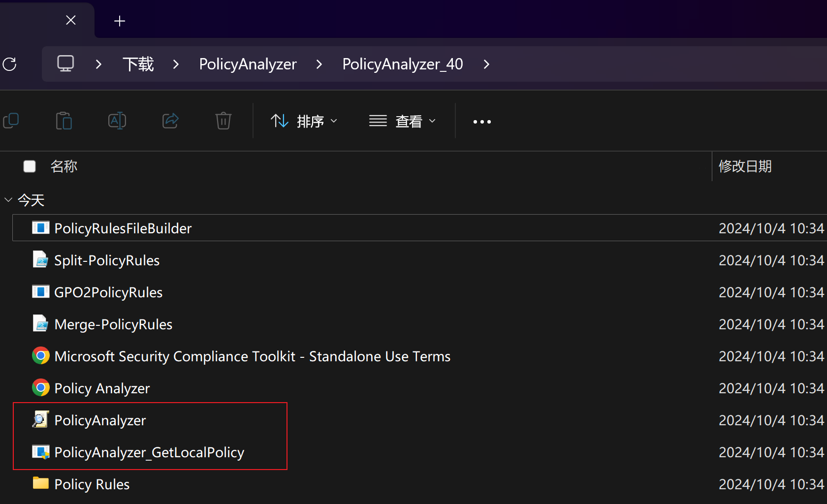Click the Paste toolbar icon
This screenshot has width=827, height=504.
64,121
